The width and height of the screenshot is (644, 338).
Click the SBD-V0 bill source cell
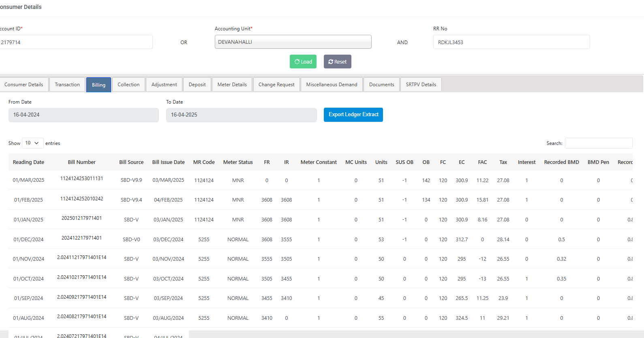[131, 240]
